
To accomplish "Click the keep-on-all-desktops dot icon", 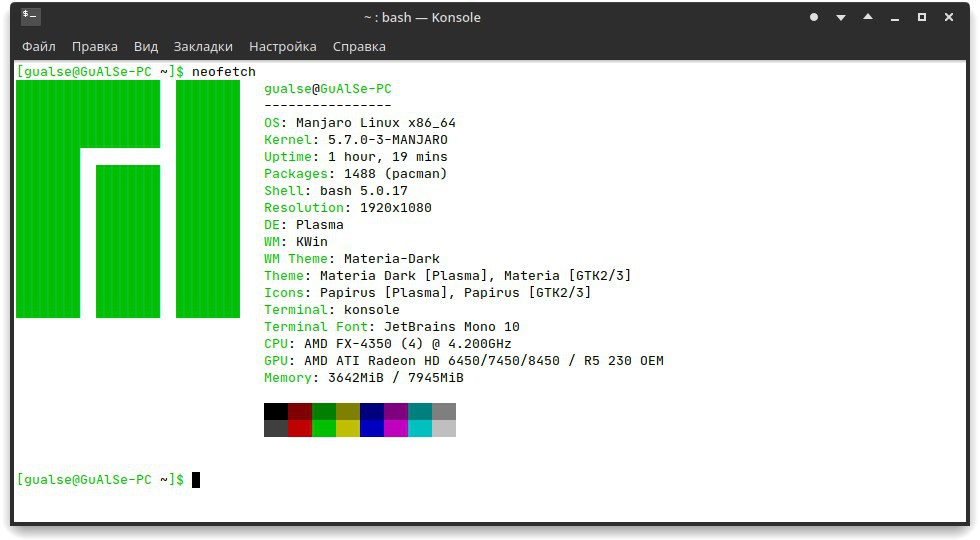I will [814, 18].
